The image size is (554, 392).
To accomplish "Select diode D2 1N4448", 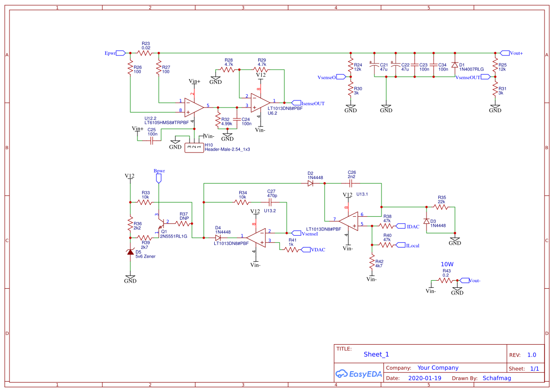I will pyautogui.click(x=310, y=184).
